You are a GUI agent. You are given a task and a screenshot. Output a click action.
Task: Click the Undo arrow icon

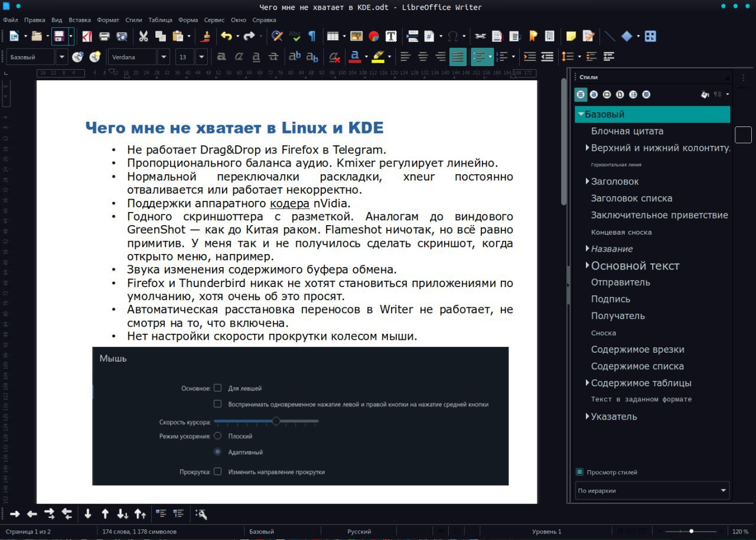[226, 37]
